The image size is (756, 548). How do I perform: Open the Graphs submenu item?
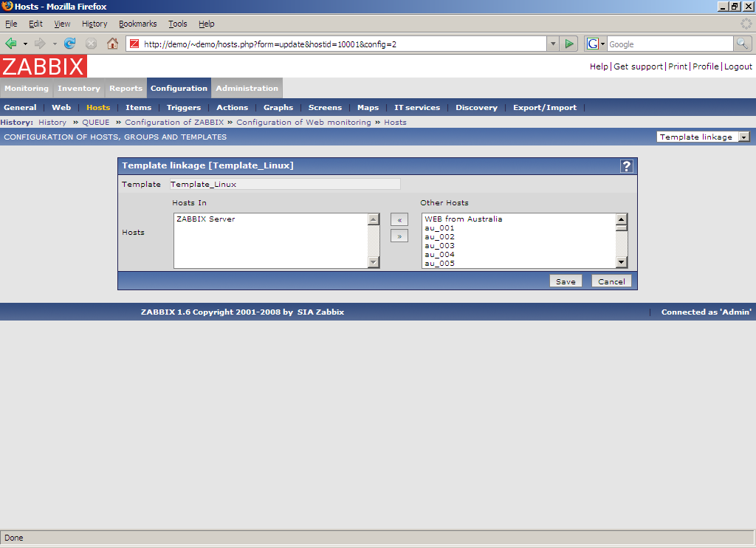click(278, 108)
